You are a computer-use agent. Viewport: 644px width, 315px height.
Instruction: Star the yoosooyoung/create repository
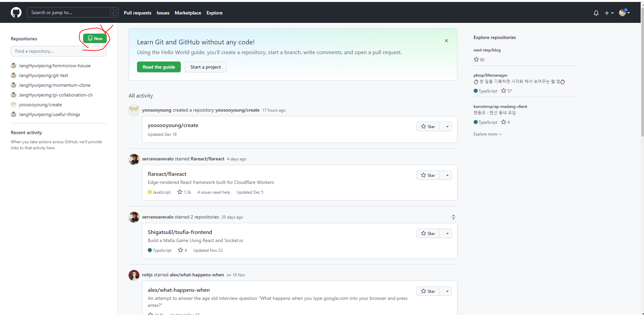[x=428, y=126]
